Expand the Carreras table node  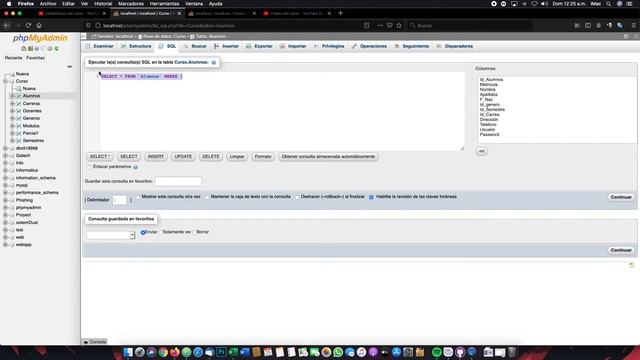[12, 104]
